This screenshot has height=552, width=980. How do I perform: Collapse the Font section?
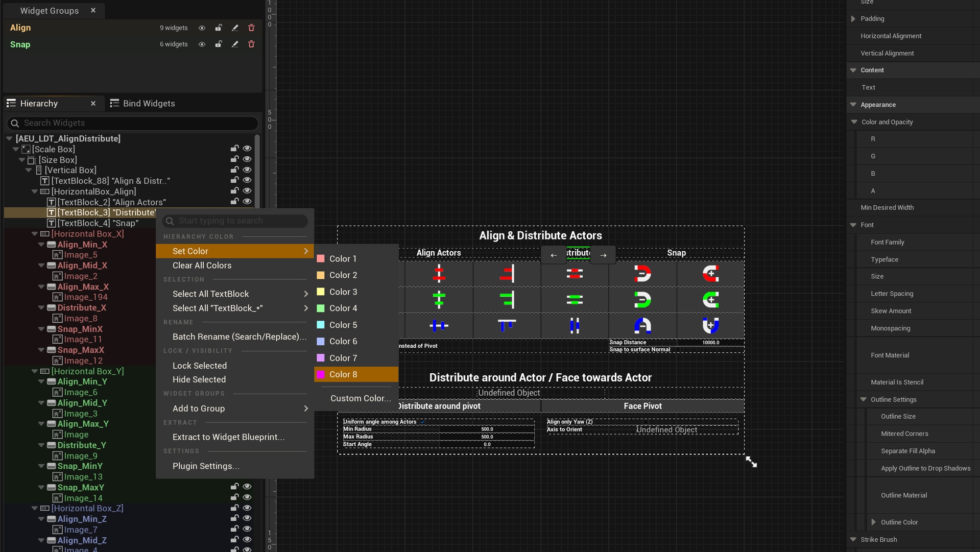click(853, 225)
